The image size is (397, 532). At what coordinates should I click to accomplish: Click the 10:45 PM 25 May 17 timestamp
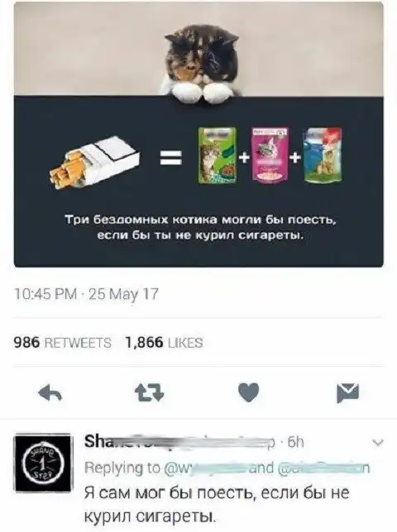(x=86, y=294)
